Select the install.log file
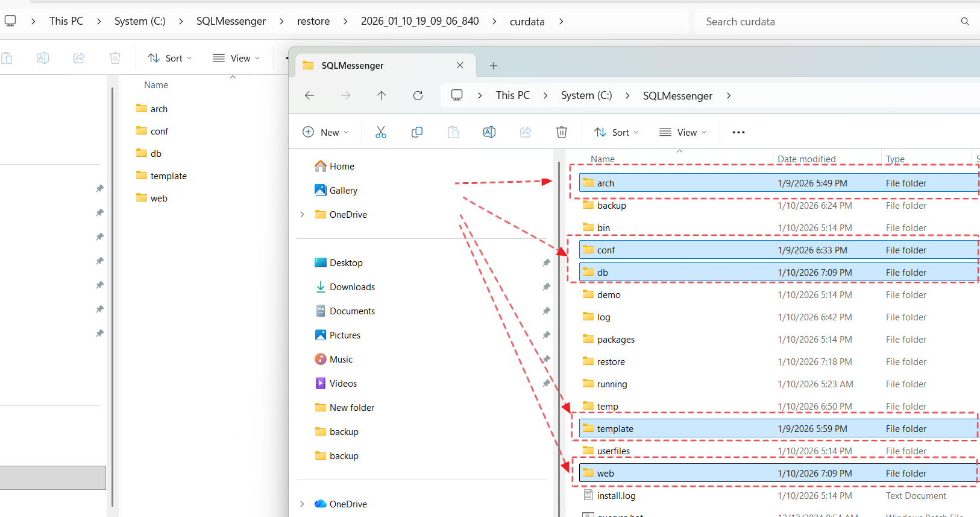This screenshot has height=517, width=980. point(779,495)
